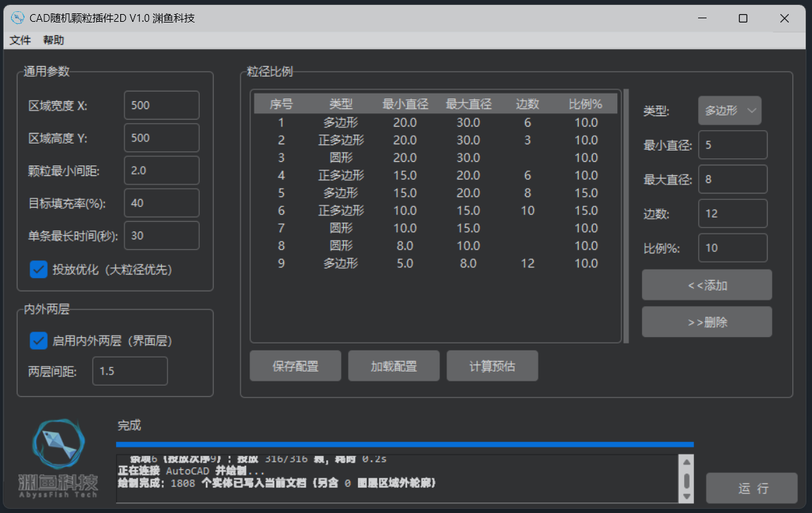Image resolution: width=812 pixels, height=513 pixels.
Task: Select row 8 圆形 in table
Action: pyautogui.click(x=435, y=246)
